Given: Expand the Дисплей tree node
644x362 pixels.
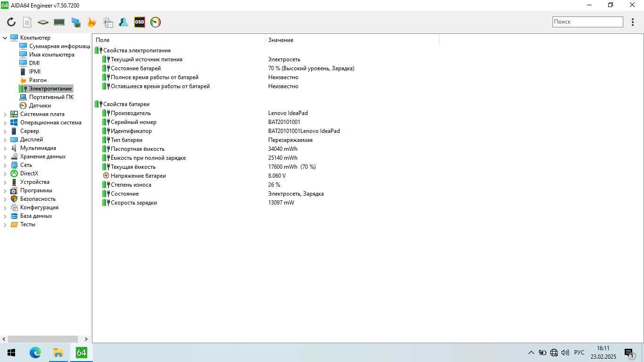Looking at the screenshot, I should coord(5,140).
